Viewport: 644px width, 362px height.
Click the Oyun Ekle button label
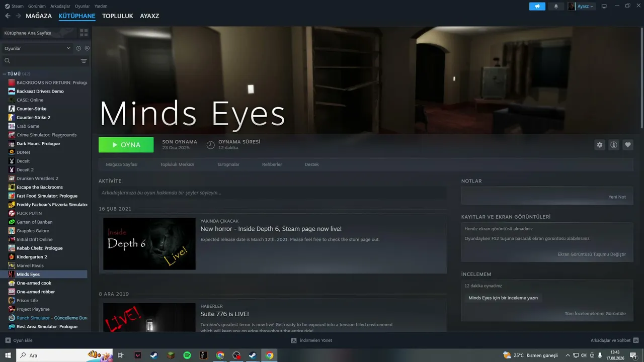23,340
